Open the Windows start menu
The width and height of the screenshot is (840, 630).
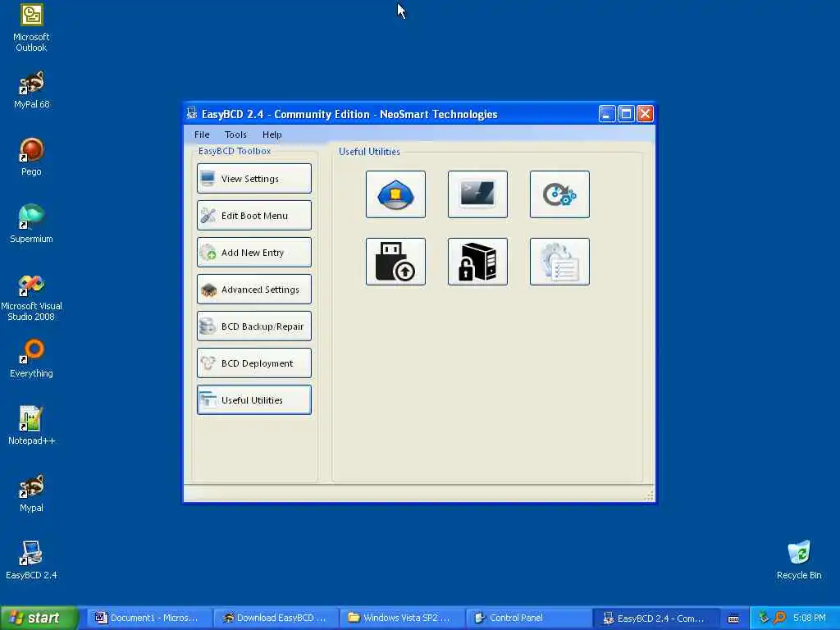coord(39,618)
